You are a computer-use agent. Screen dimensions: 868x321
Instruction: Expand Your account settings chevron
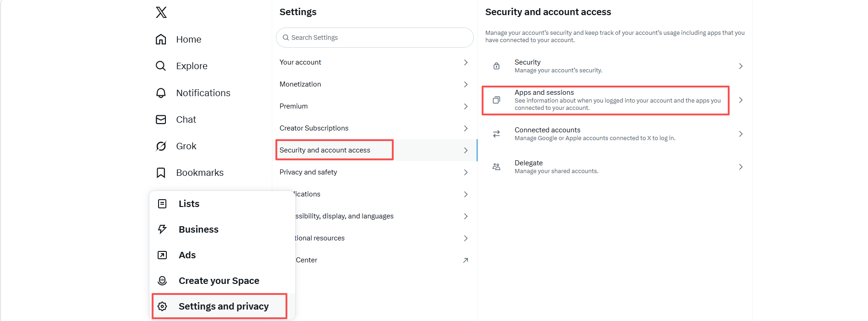pyautogui.click(x=466, y=62)
